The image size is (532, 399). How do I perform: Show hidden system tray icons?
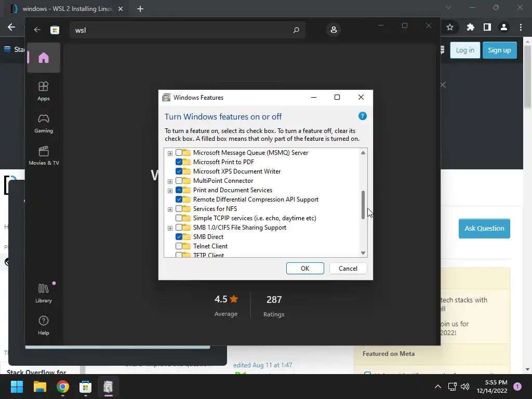(438, 387)
